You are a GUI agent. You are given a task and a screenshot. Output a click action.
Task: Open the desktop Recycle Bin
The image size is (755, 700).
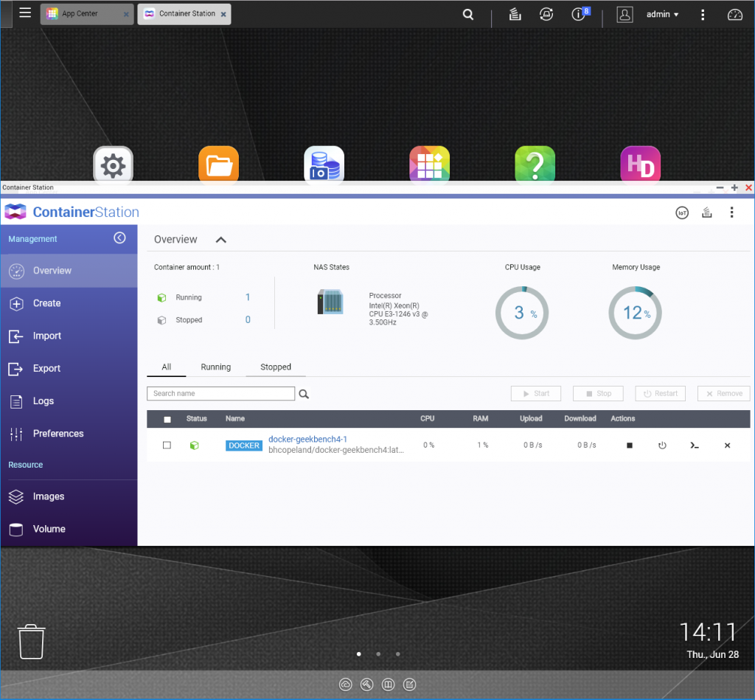coord(31,642)
